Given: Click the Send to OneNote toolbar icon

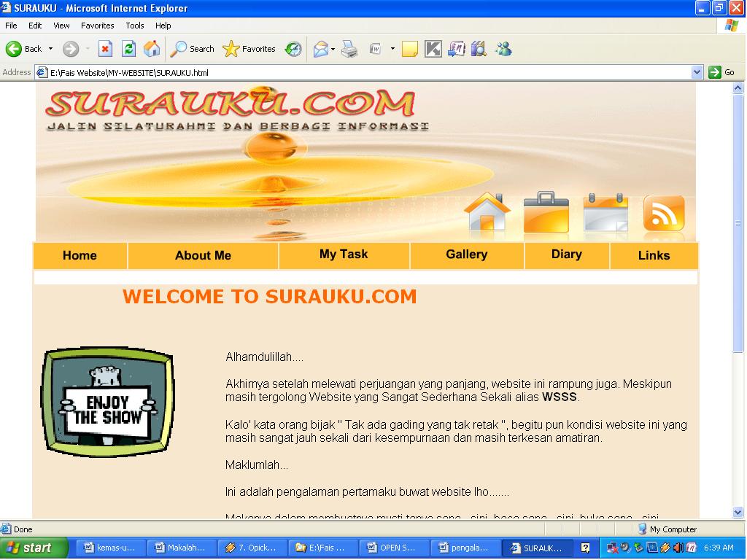Looking at the screenshot, I should [x=457, y=49].
